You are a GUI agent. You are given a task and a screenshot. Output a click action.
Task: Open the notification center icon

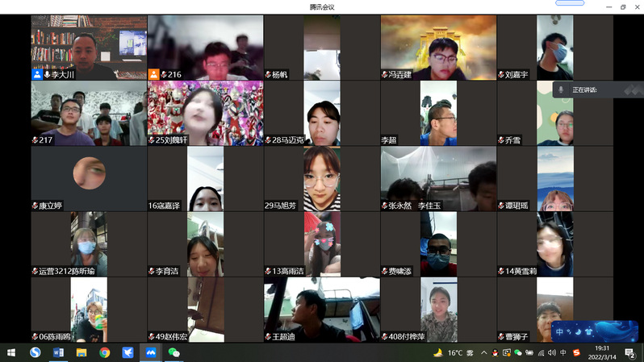629,352
